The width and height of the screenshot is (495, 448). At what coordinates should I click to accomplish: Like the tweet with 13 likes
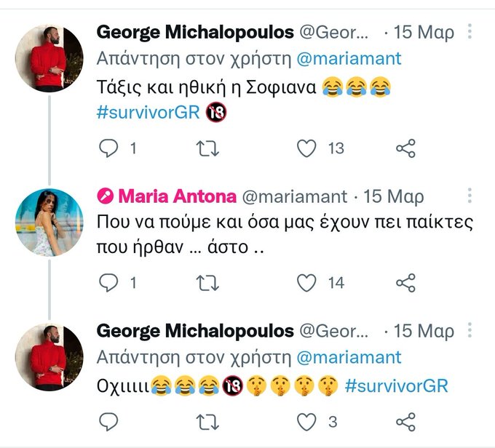308,148
